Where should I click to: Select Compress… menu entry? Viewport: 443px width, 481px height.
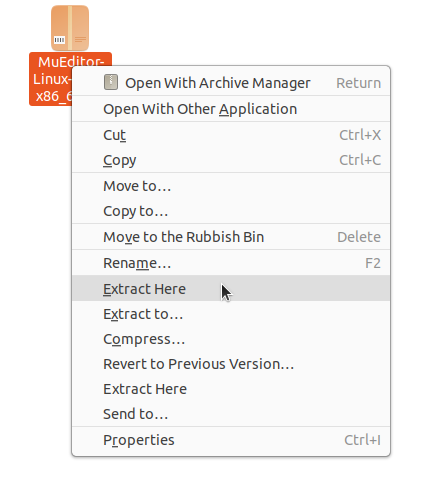[231, 339]
